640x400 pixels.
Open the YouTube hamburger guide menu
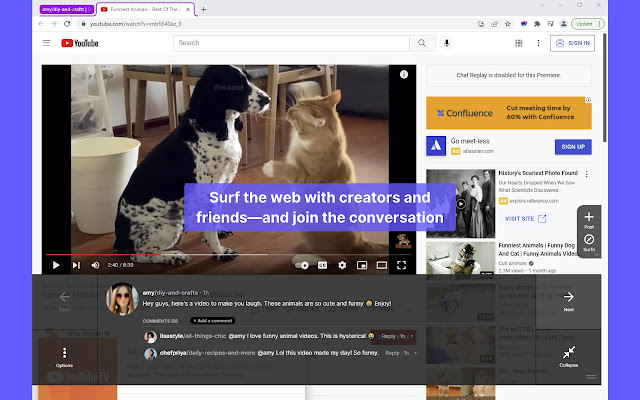pos(47,43)
